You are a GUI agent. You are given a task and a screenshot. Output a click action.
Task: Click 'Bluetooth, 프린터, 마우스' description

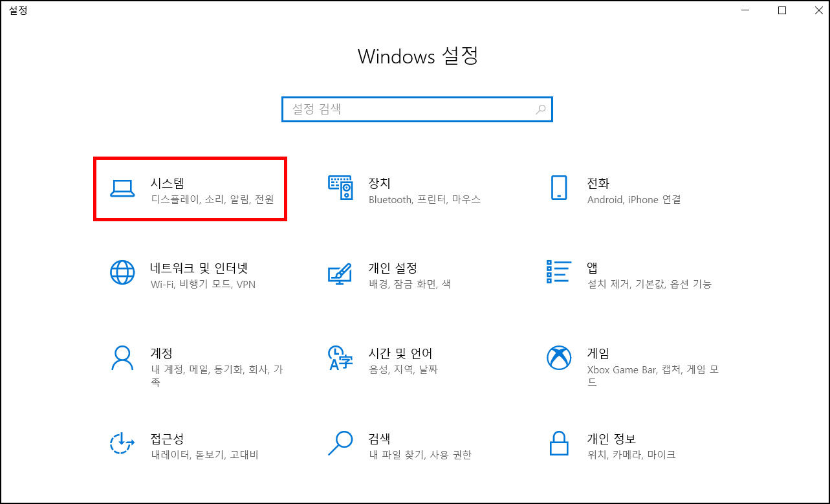(424, 200)
